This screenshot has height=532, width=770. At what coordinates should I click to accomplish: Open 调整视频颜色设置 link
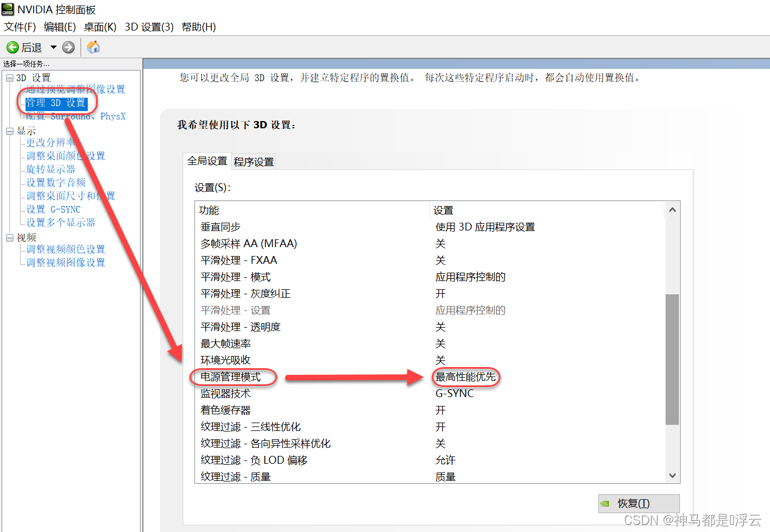(66, 249)
